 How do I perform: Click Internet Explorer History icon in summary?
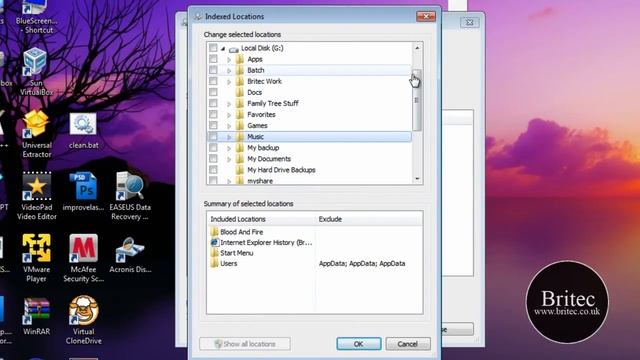tap(215, 242)
